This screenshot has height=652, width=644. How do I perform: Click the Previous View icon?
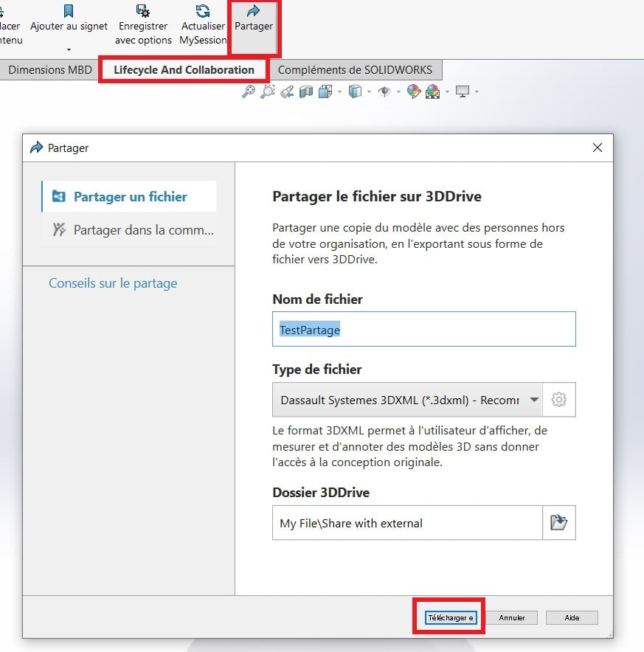288,91
